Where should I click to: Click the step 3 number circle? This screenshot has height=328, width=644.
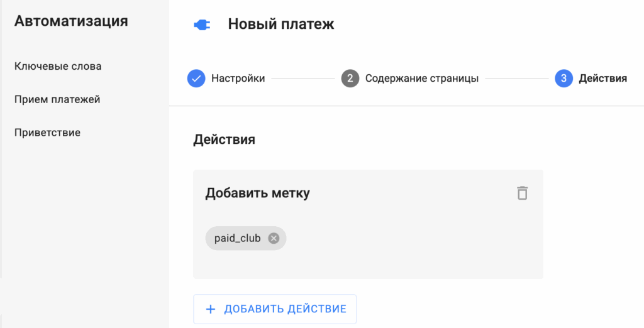pyautogui.click(x=563, y=79)
